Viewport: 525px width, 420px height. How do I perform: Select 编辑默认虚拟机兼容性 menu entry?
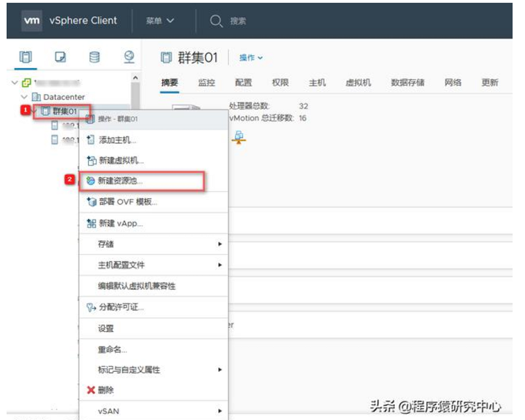tap(153, 286)
